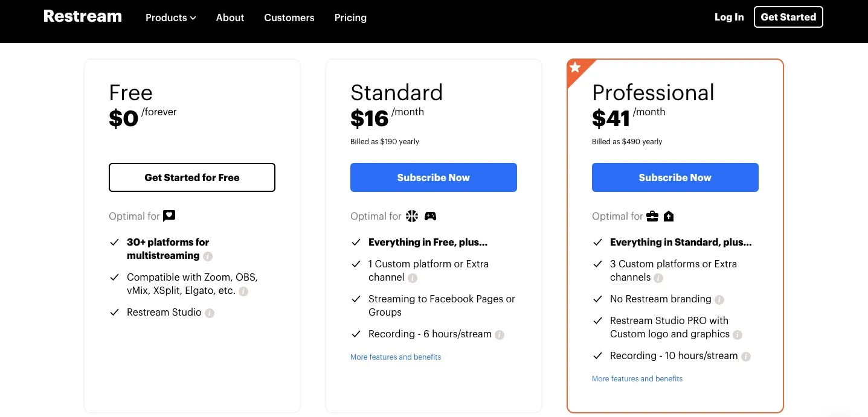
Task: Click 'Streaming to Facebook Pages or Groups' text
Action: coord(442,306)
